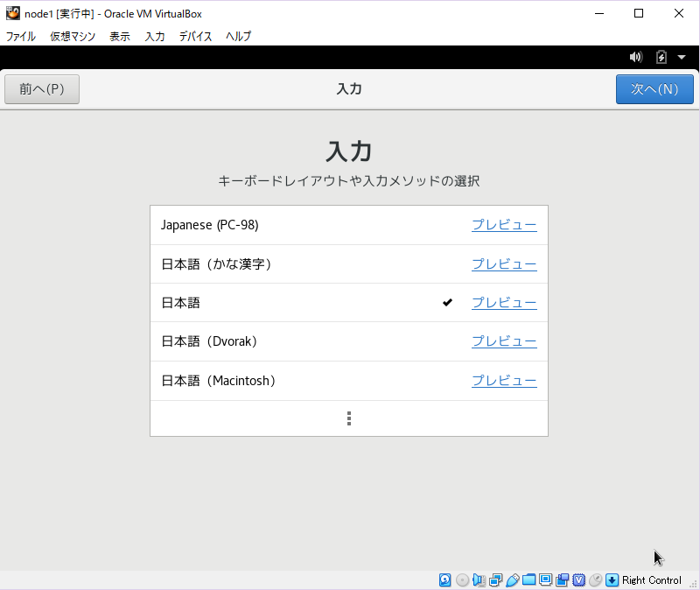Click the display settings status icon

pos(545,579)
